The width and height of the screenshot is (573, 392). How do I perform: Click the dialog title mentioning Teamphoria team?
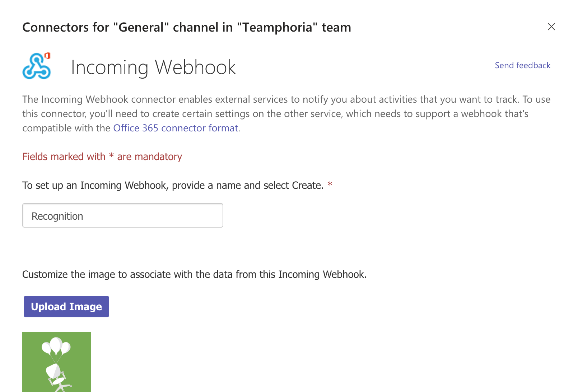(187, 27)
